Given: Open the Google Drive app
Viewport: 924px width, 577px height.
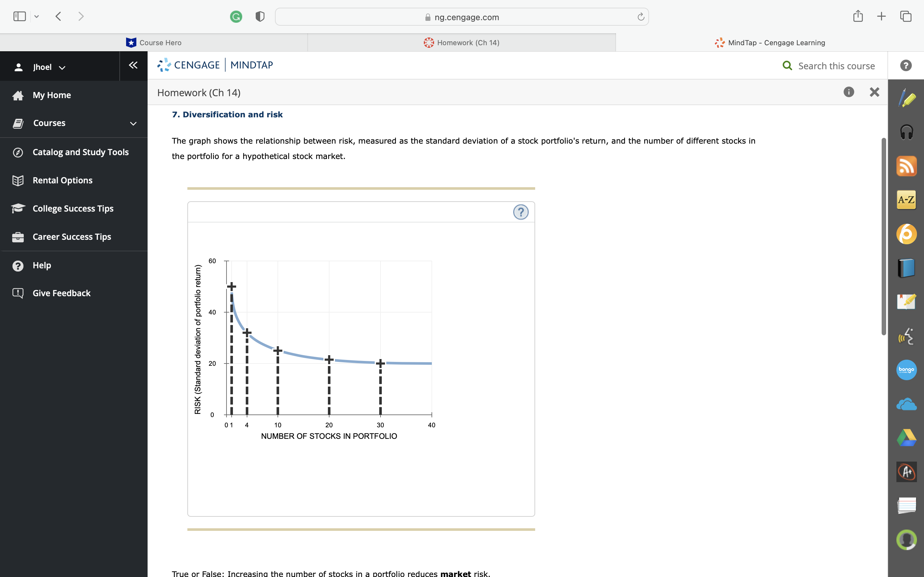Looking at the screenshot, I should pyautogui.click(x=906, y=438).
